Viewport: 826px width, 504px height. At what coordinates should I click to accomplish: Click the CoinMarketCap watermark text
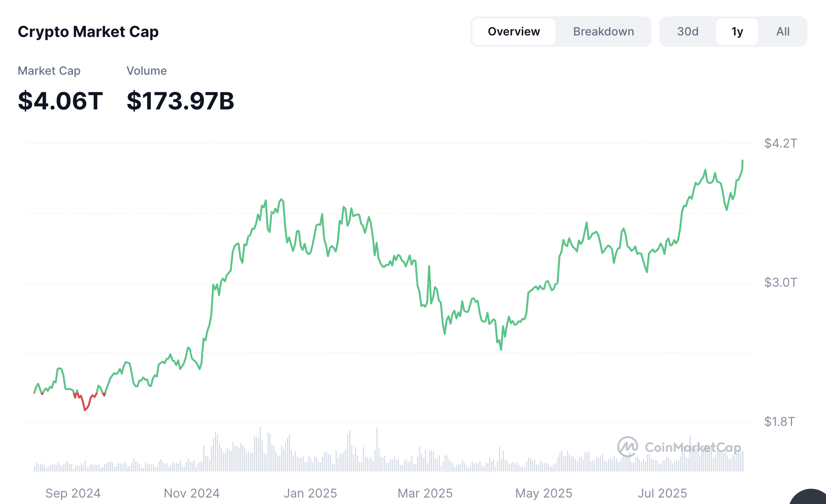pos(693,447)
